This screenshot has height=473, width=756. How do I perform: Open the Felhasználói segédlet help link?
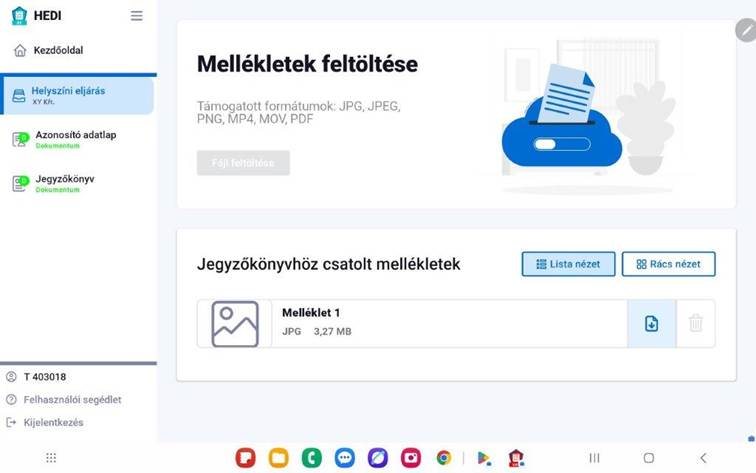pyautogui.click(x=72, y=400)
